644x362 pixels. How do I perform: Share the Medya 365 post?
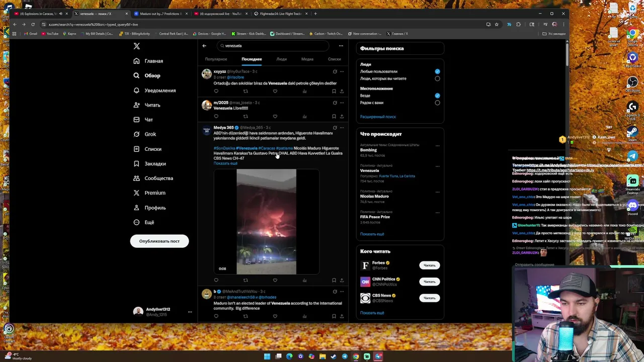[x=342, y=280]
